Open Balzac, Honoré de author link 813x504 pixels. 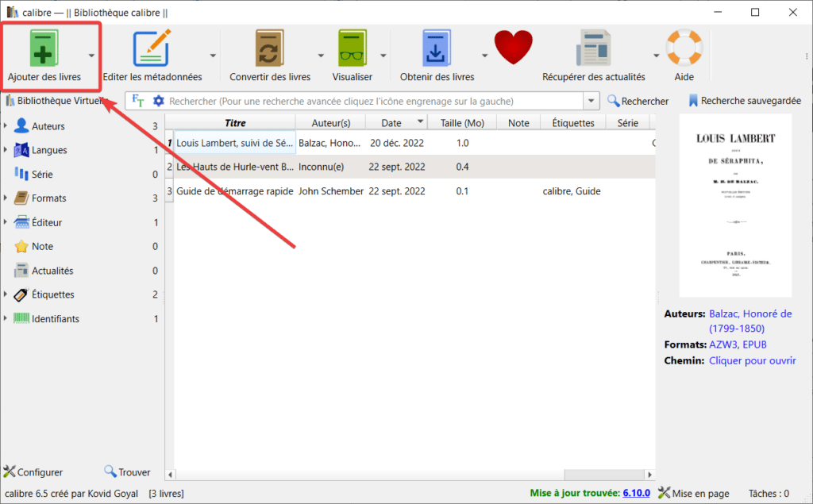tap(750, 321)
